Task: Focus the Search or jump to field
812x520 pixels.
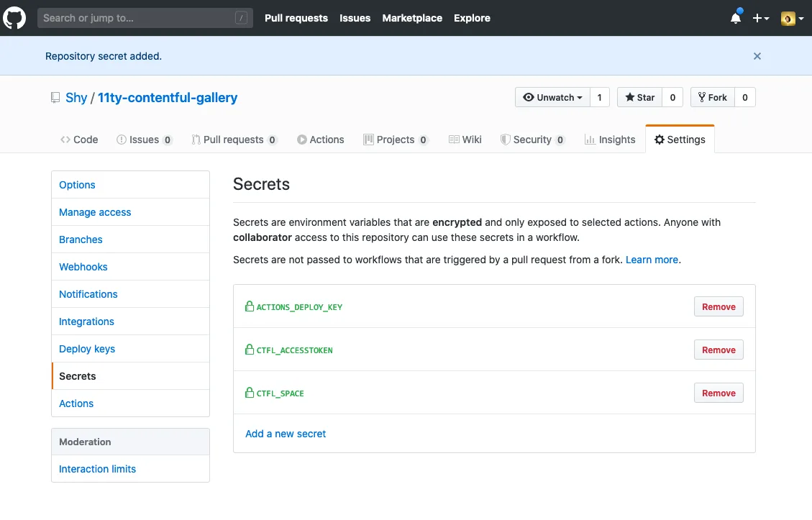Action: 145,18
